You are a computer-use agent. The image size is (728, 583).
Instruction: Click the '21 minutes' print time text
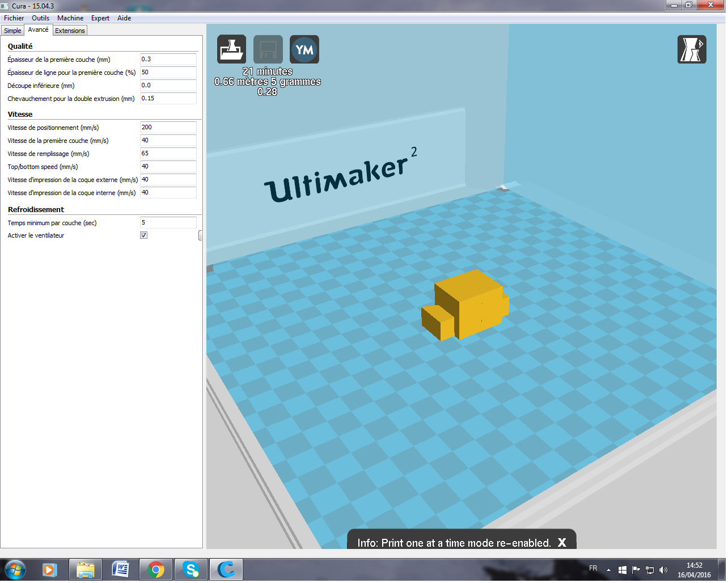268,71
